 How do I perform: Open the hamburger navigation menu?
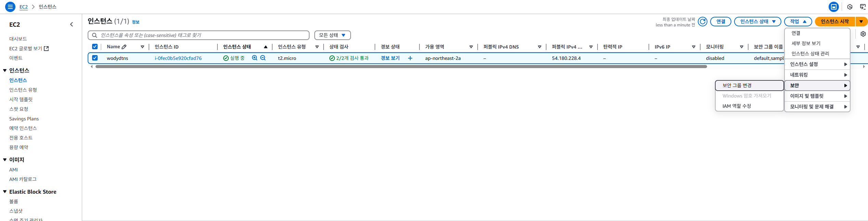10,6
